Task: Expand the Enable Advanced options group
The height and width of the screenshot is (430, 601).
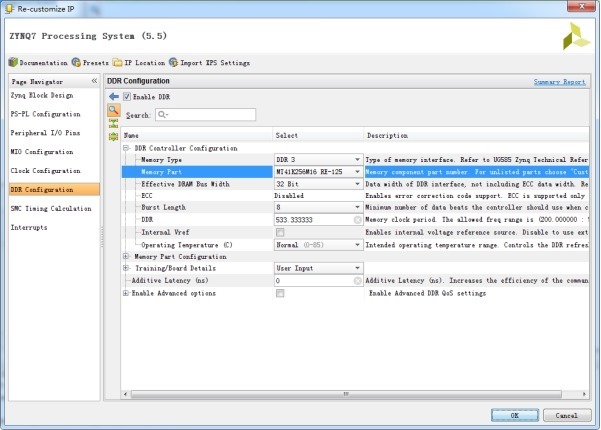Action: point(126,293)
